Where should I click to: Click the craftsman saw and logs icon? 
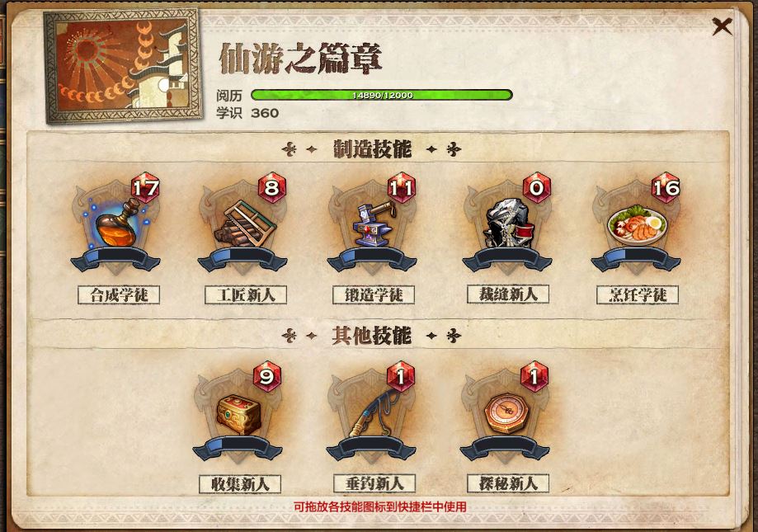[245, 224]
